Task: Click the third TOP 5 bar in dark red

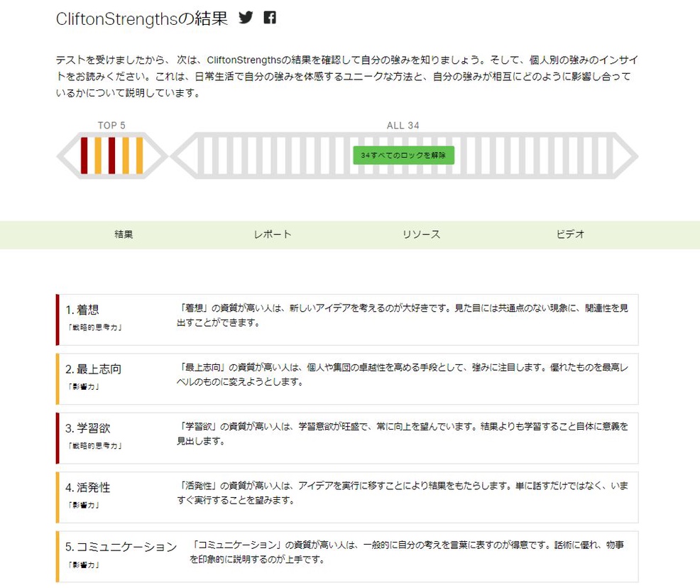Action: pyautogui.click(x=111, y=156)
